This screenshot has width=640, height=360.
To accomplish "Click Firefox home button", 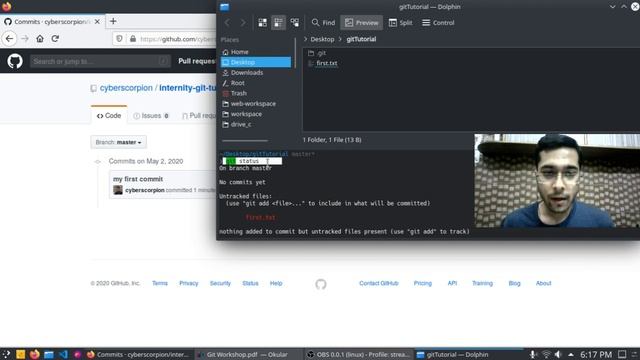I will click(40, 39).
